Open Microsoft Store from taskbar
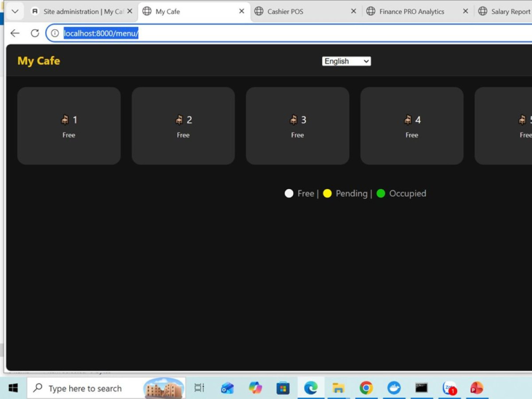The height and width of the screenshot is (399, 532). [282, 388]
